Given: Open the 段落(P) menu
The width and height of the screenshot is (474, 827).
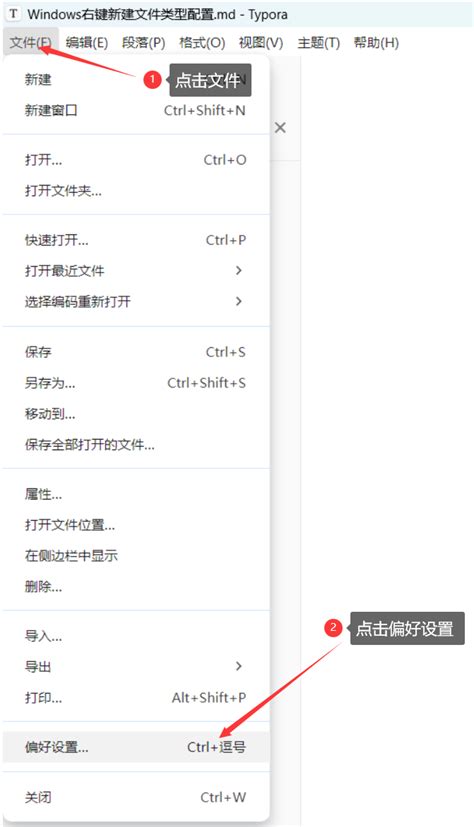Looking at the screenshot, I should coord(143,43).
